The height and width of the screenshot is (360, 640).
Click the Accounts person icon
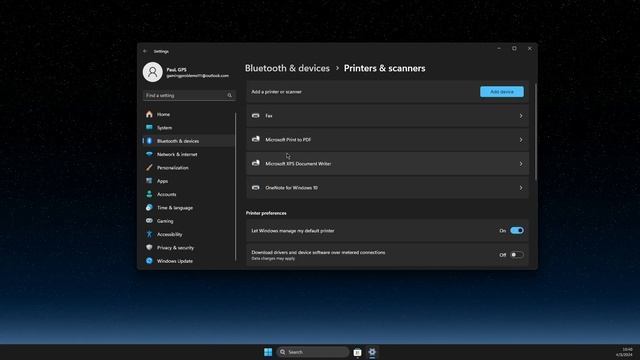pos(149,194)
